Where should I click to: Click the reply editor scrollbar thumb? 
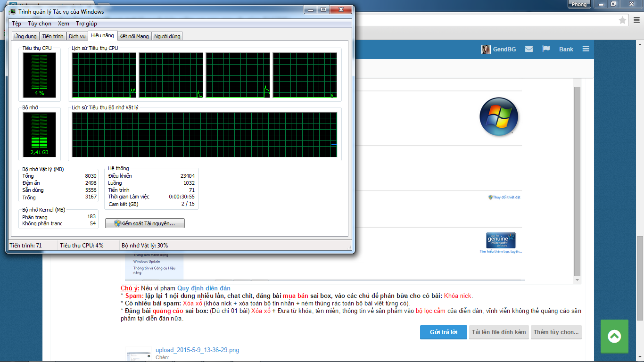coord(578,181)
